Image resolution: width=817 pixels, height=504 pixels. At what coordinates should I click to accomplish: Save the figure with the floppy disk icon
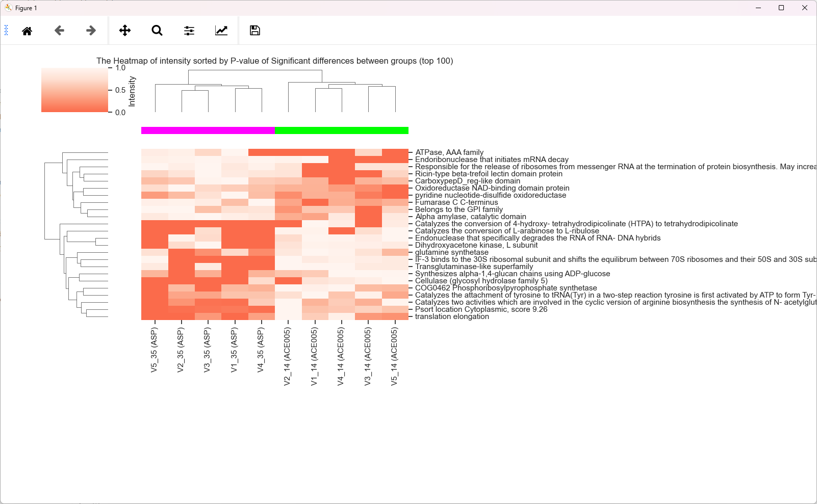255,31
